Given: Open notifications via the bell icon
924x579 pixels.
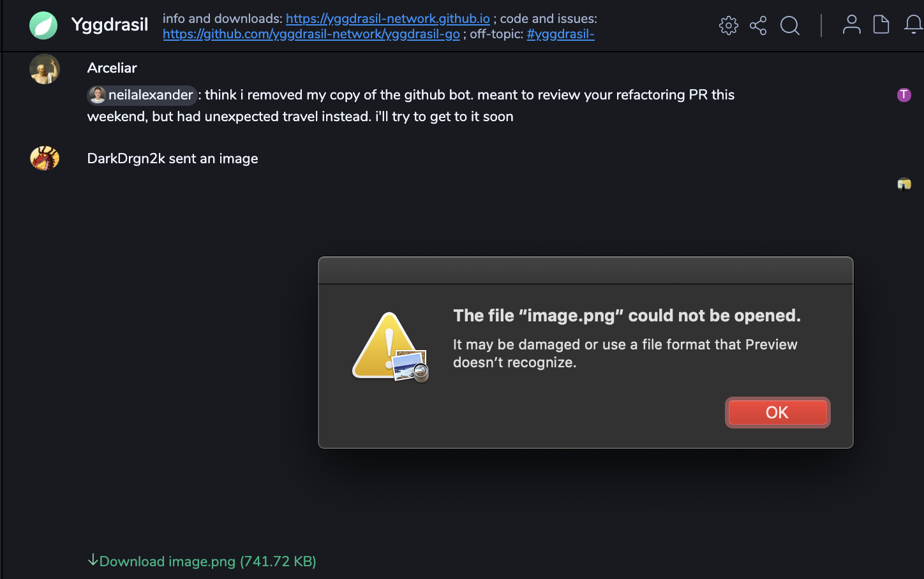Looking at the screenshot, I should coord(911,26).
